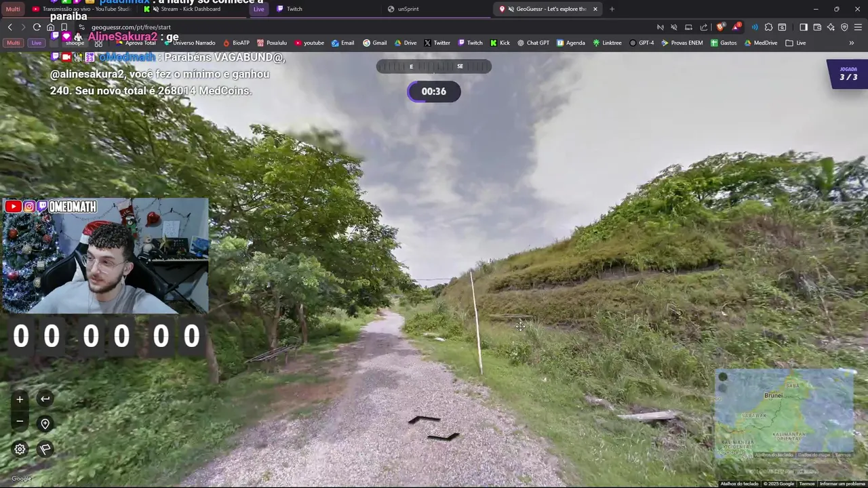868x488 pixels.
Task: Reload the GeoGuessr page
Action: (37, 27)
